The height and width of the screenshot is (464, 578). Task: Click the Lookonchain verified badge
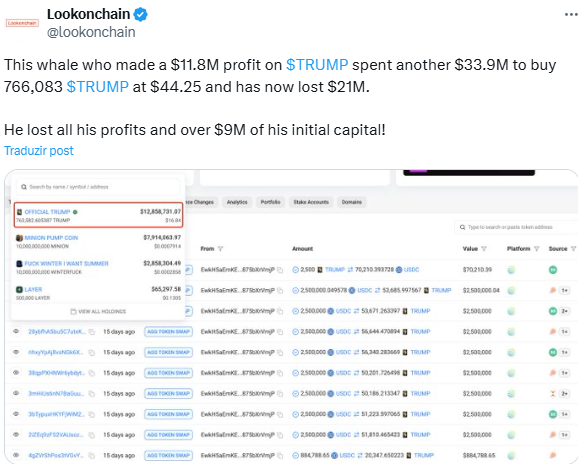140,14
